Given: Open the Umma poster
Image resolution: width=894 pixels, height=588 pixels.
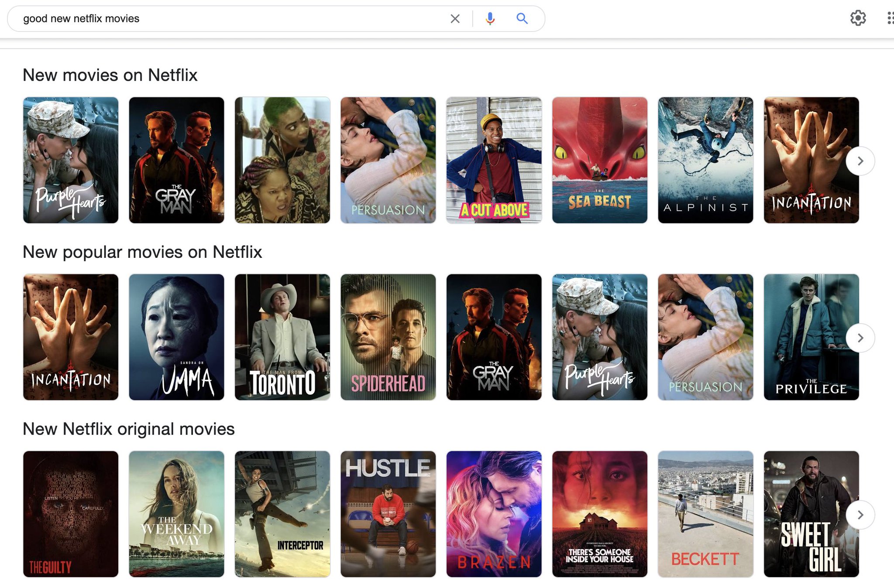Looking at the screenshot, I should coord(176,337).
